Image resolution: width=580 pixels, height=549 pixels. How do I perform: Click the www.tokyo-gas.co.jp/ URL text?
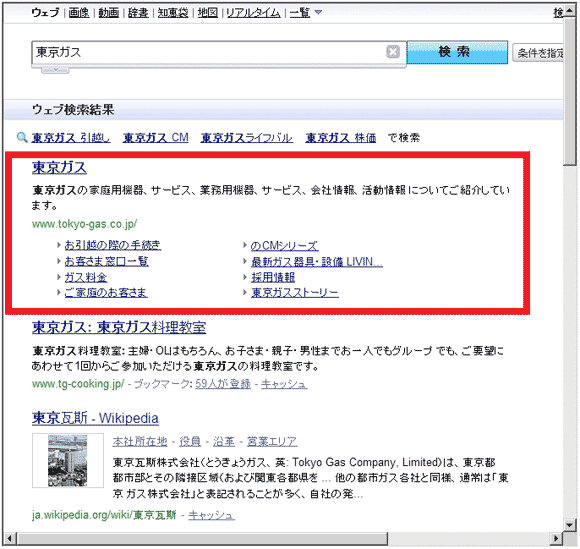click(84, 224)
